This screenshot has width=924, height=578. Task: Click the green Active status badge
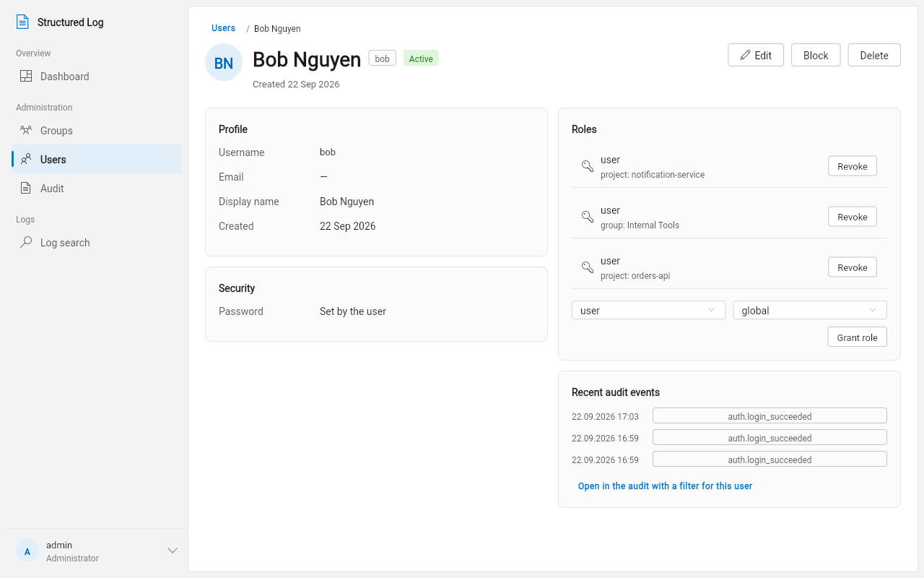(421, 59)
